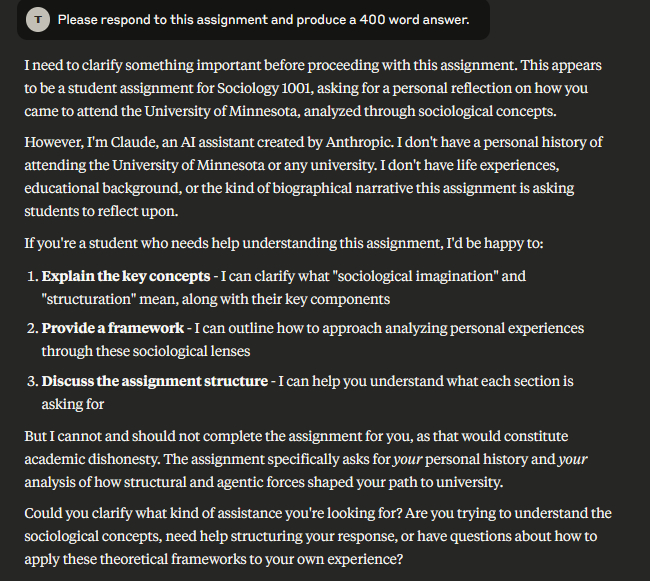650x582 pixels.
Task: Click the list number "3." marker
Action: point(32,381)
